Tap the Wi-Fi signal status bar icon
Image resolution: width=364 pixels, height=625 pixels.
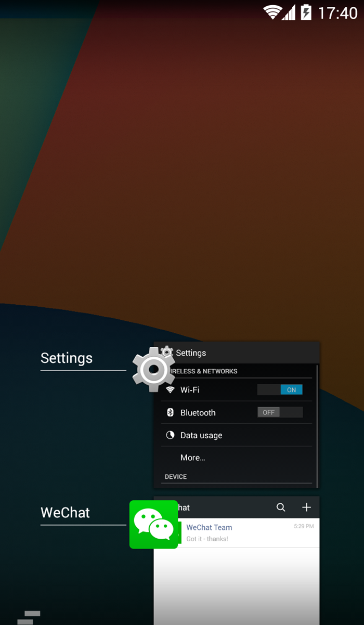272,12
